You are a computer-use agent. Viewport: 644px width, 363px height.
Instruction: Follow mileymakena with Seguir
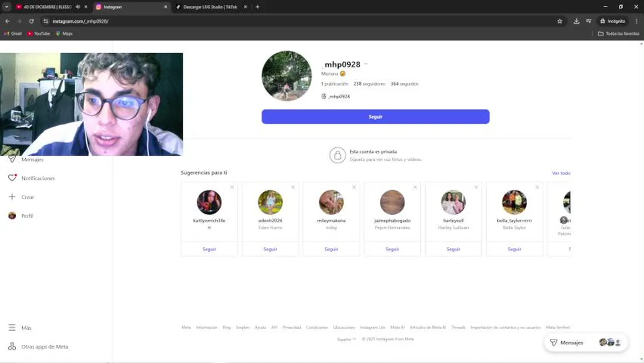click(x=331, y=249)
